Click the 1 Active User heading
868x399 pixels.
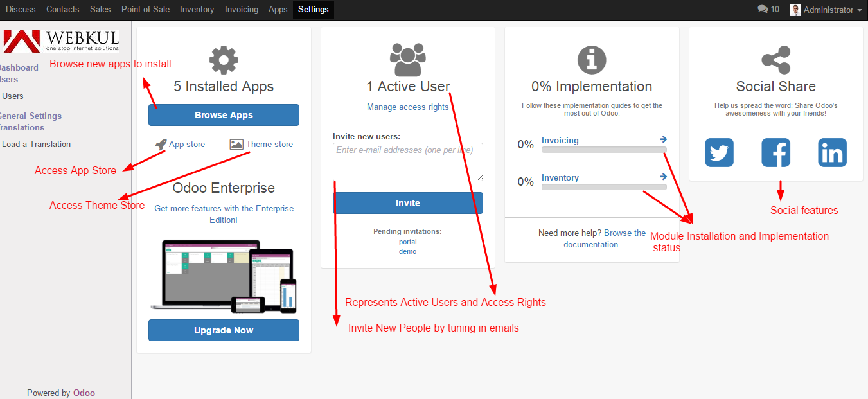coord(408,87)
